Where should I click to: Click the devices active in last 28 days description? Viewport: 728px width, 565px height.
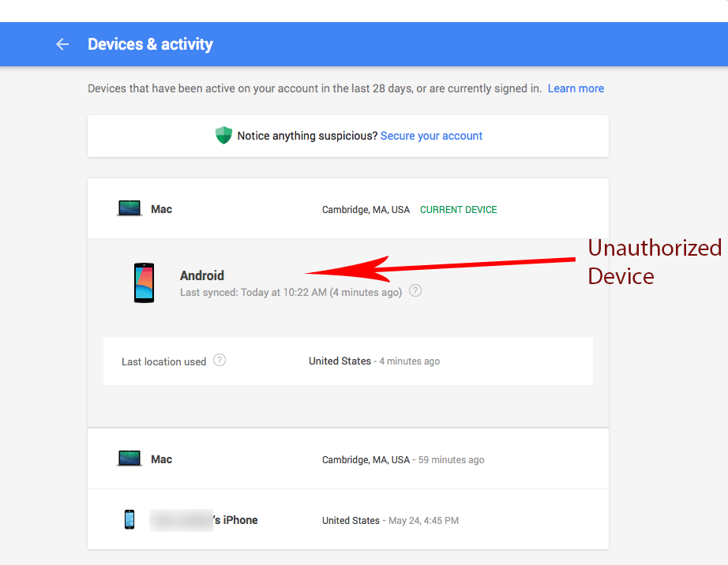315,88
